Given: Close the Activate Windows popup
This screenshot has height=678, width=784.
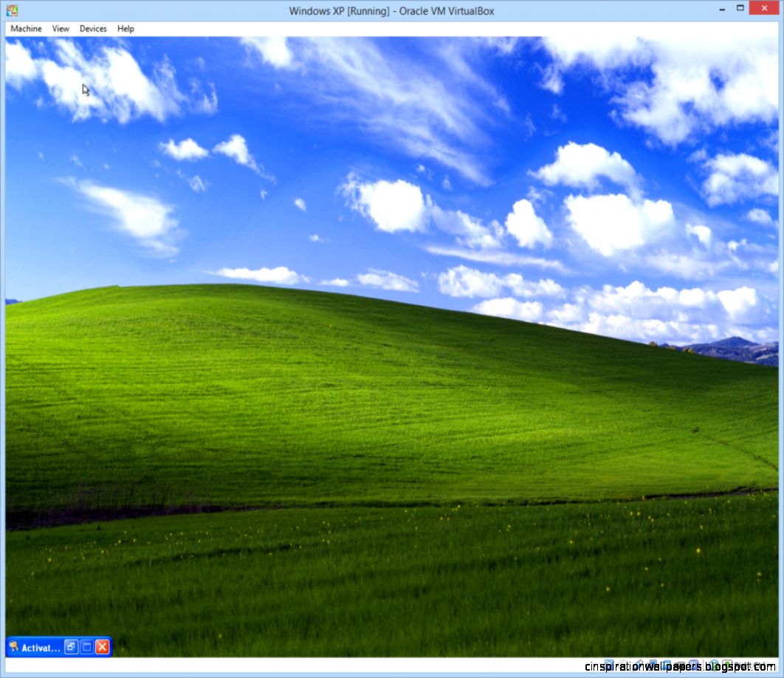Looking at the screenshot, I should 101,646.
